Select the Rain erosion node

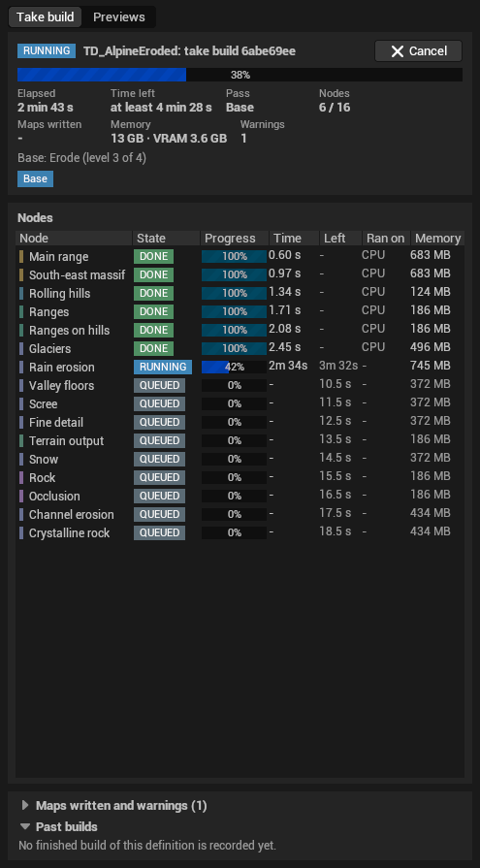pyautogui.click(x=240, y=367)
